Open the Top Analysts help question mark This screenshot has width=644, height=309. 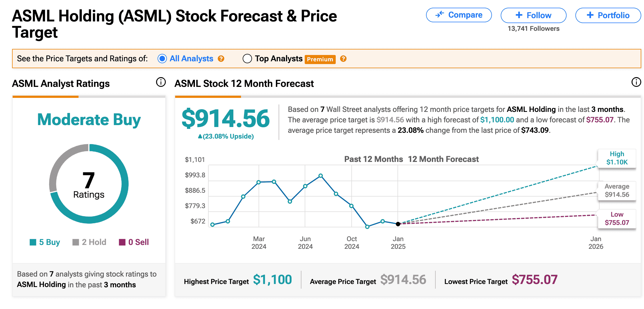[x=343, y=59]
